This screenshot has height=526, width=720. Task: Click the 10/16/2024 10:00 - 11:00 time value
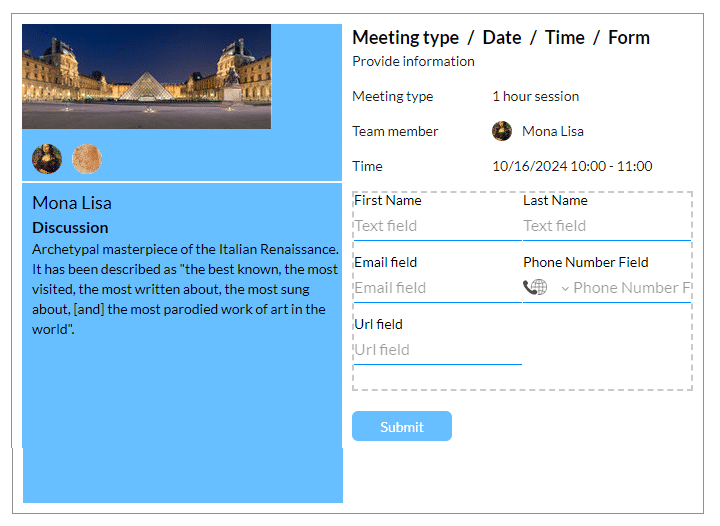coord(572,166)
